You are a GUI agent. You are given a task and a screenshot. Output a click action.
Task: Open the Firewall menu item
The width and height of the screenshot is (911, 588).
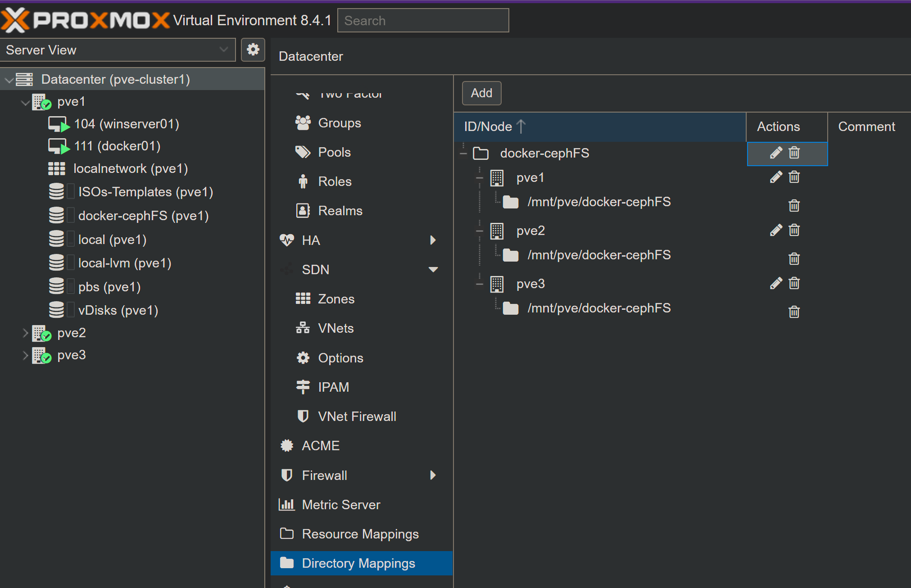324,475
